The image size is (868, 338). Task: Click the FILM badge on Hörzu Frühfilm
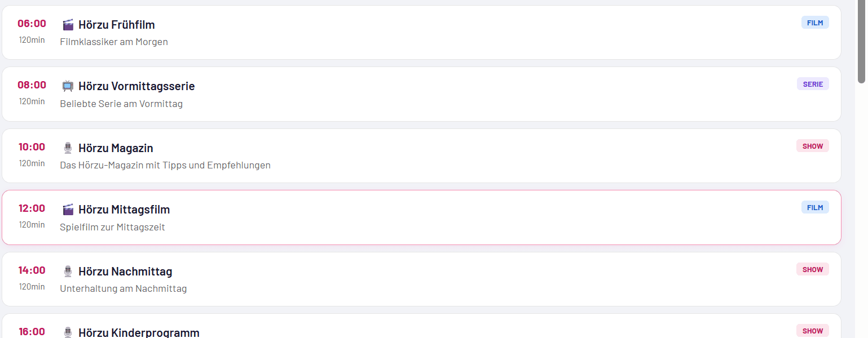(x=815, y=22)
